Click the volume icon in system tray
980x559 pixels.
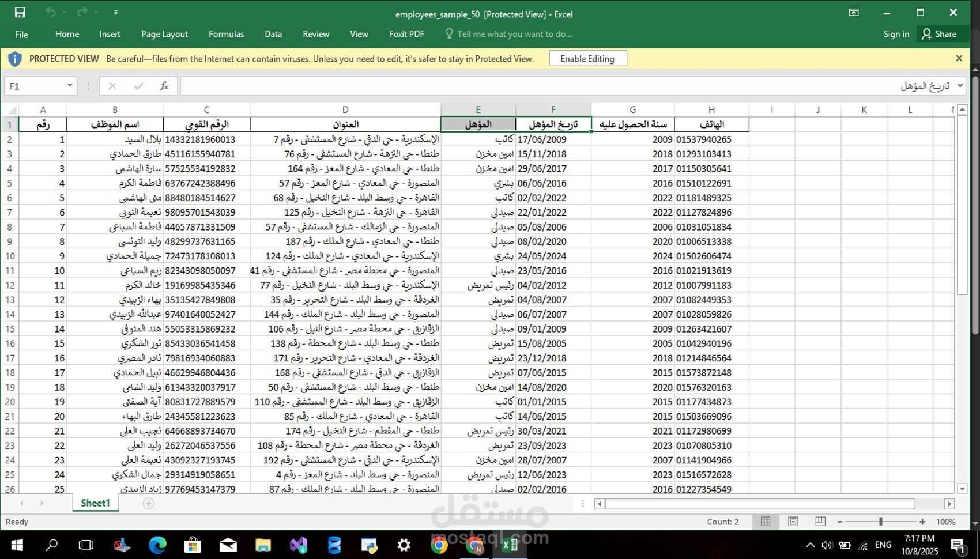pos(827,545)
